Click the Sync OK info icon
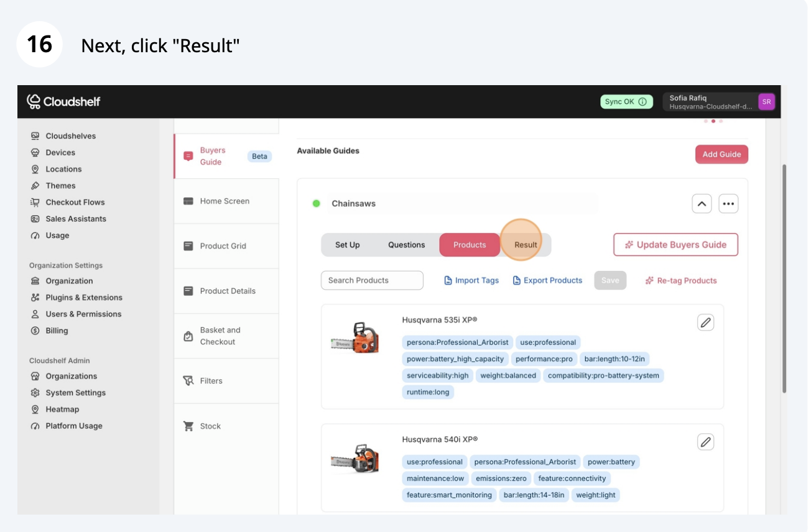The image size is (811, 532). coord(642,102)
